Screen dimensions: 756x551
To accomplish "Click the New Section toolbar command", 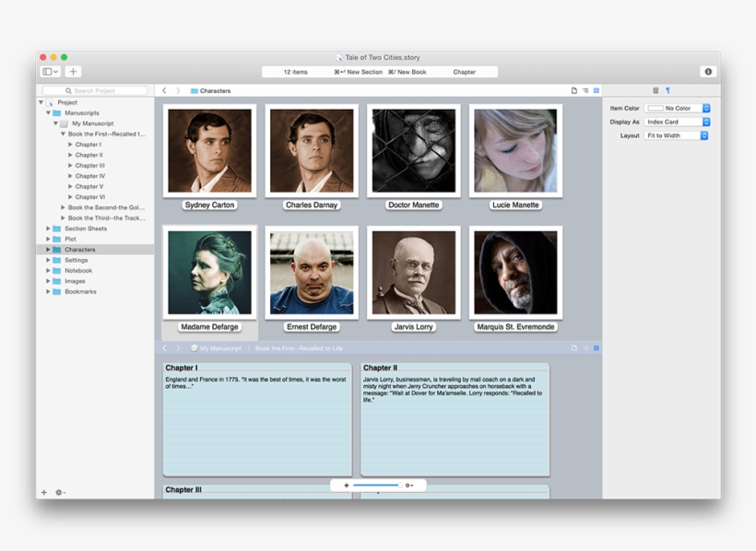I will pos(358,72).
